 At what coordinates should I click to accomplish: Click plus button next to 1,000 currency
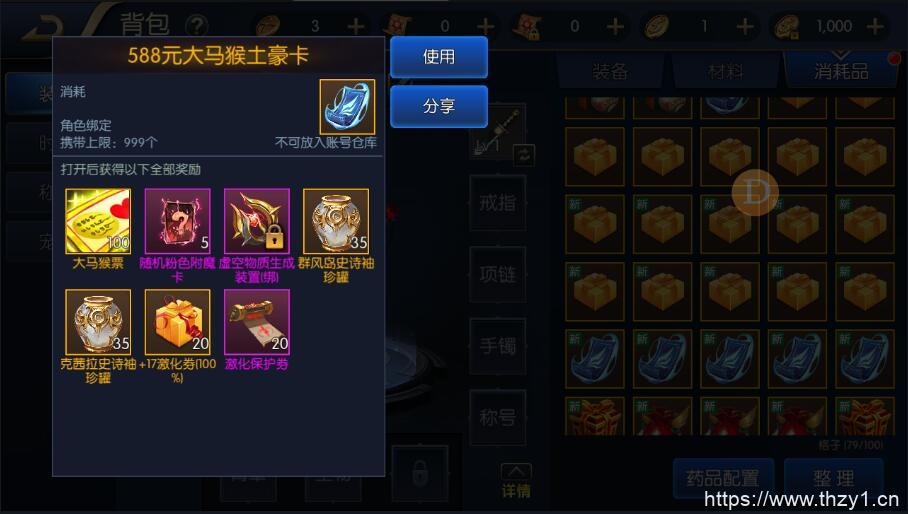click(875, 26)
